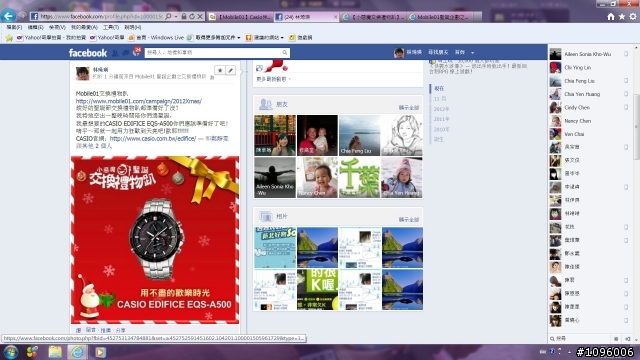This screenshot has width=640, height=360.
Task: Open the browser home icon
Action: [611, 16]
